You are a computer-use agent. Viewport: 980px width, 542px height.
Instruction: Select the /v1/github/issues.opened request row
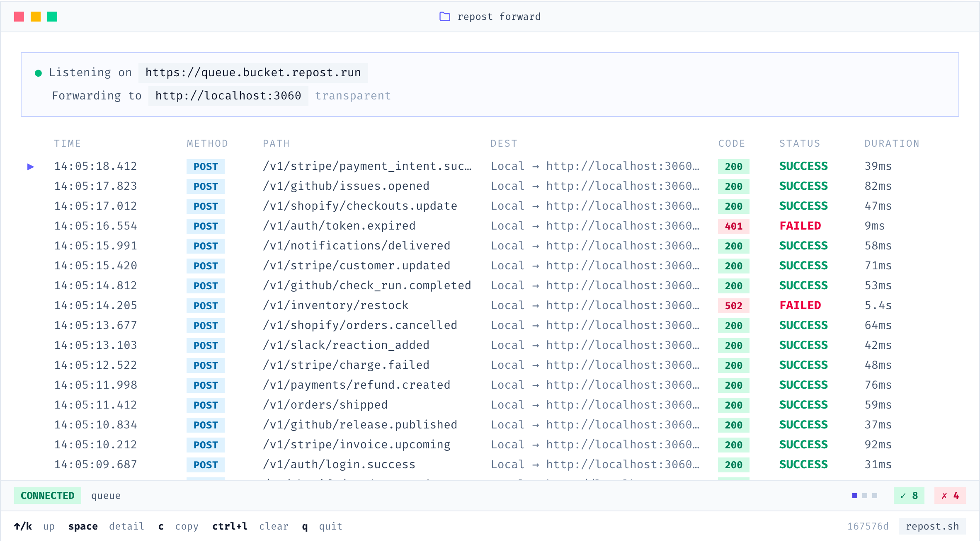click(x=490, y=186)
